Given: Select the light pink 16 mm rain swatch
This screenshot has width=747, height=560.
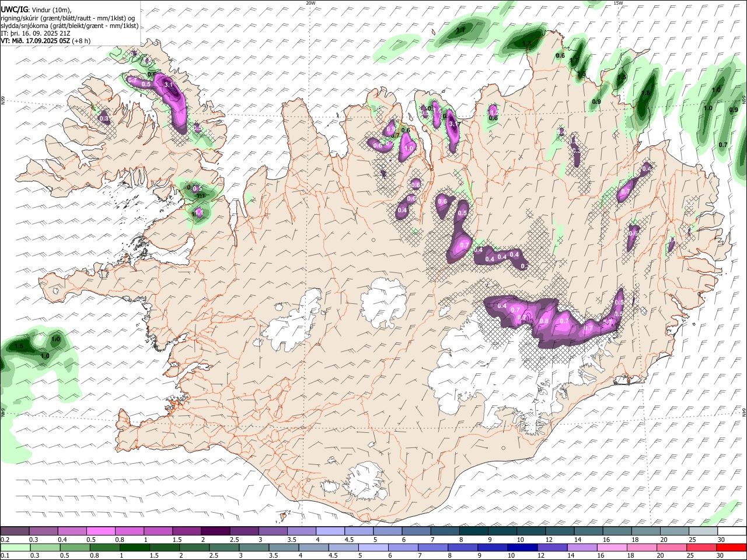Looking at the screenshot, I should point(612,547).
